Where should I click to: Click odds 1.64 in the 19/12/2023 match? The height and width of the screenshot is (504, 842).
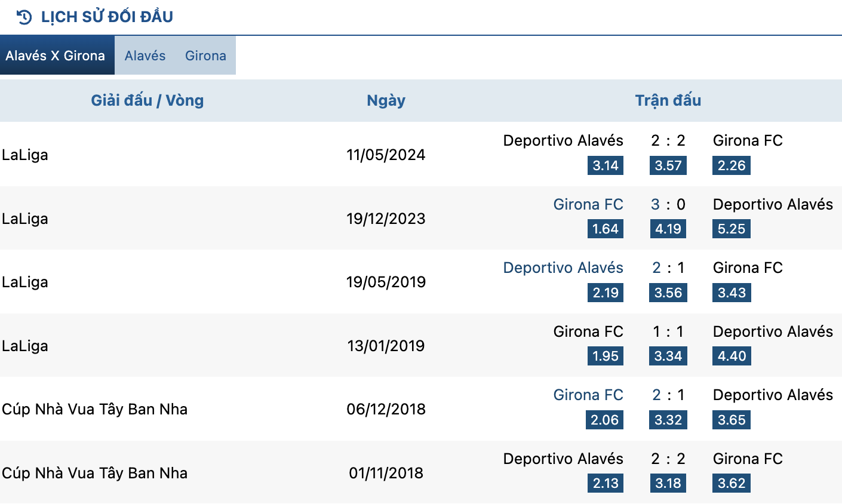606,229
